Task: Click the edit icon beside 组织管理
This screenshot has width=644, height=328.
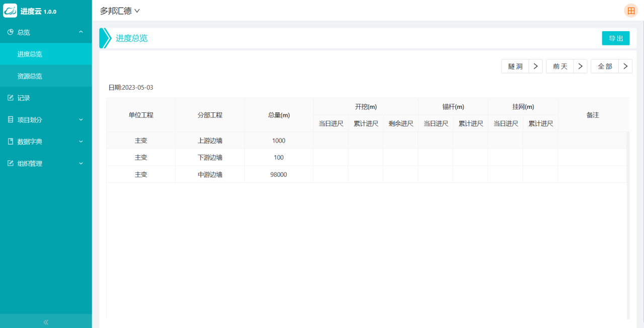Action: (x=11, y=164)
